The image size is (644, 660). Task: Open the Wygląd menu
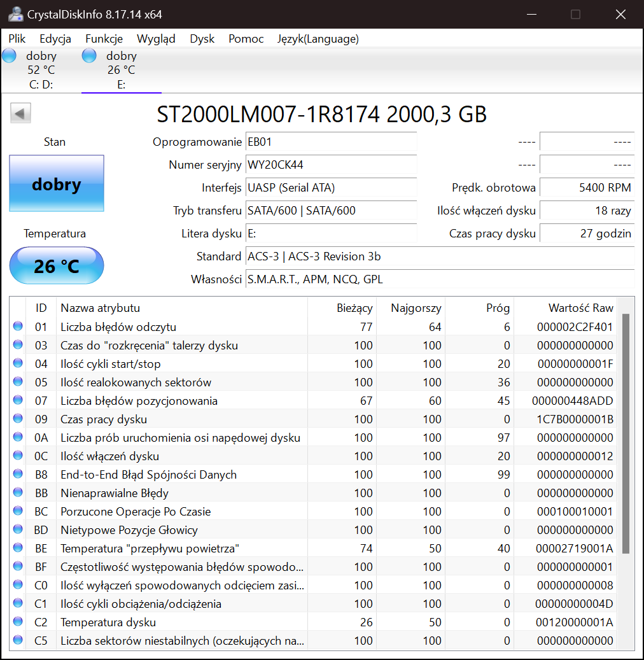[156, 39]
